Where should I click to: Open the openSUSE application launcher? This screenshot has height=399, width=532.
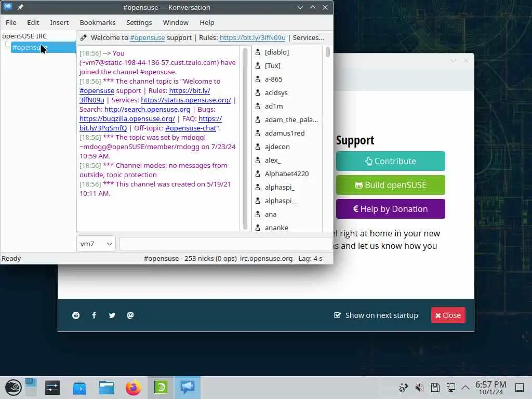click(13, 388)
